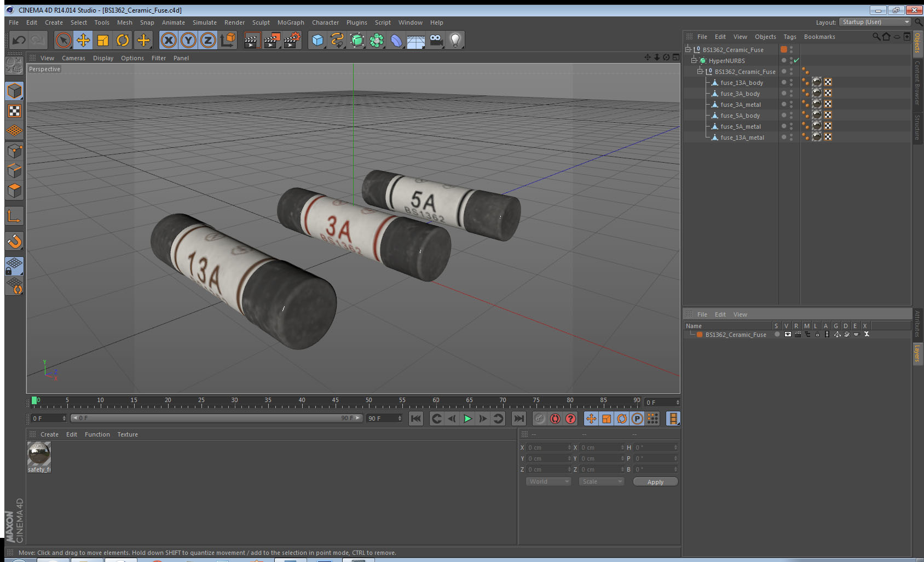Toggle layer visibility eye for BS1362_Ceramic_Fuse
Screen dimensions: 924x562
[x=788, y=334]
